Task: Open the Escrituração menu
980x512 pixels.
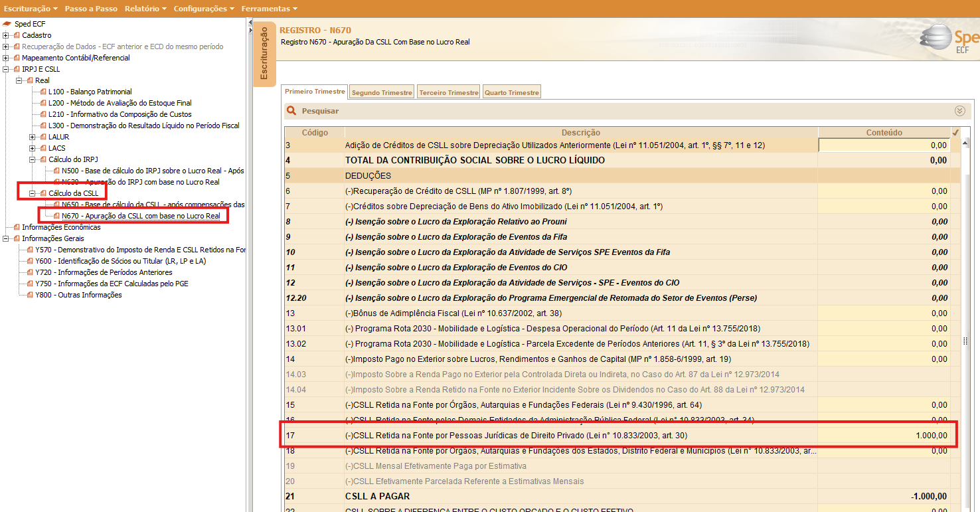Action: 31,9
